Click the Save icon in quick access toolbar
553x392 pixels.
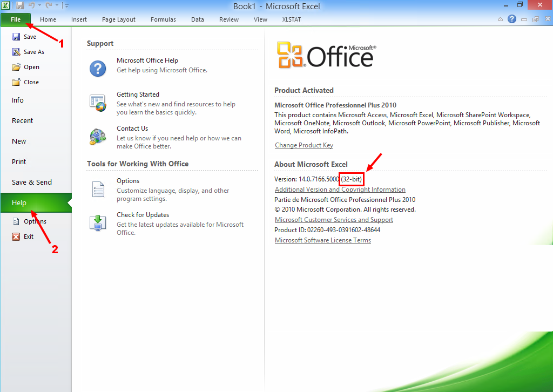[x=20, y=6]
